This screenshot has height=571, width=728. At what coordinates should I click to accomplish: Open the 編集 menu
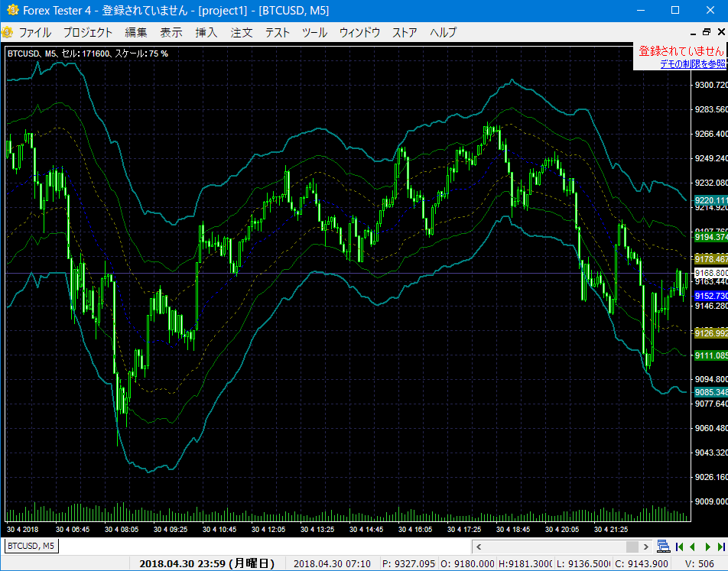click(x=135, y=33)
